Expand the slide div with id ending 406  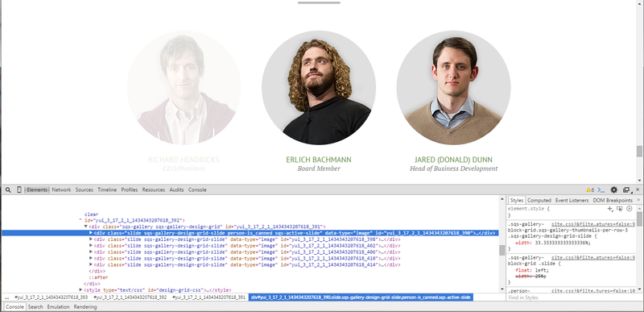coord(91,252)
